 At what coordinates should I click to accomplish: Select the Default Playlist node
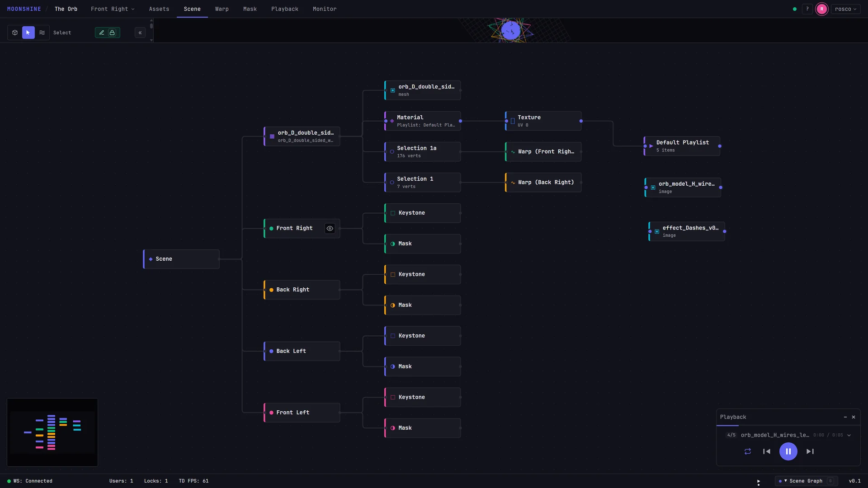682,146
